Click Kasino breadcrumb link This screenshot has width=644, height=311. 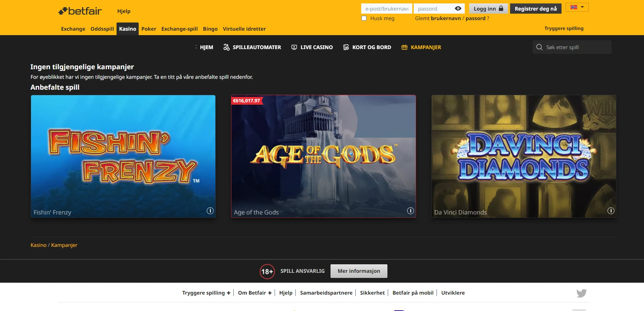pos(39,245)
